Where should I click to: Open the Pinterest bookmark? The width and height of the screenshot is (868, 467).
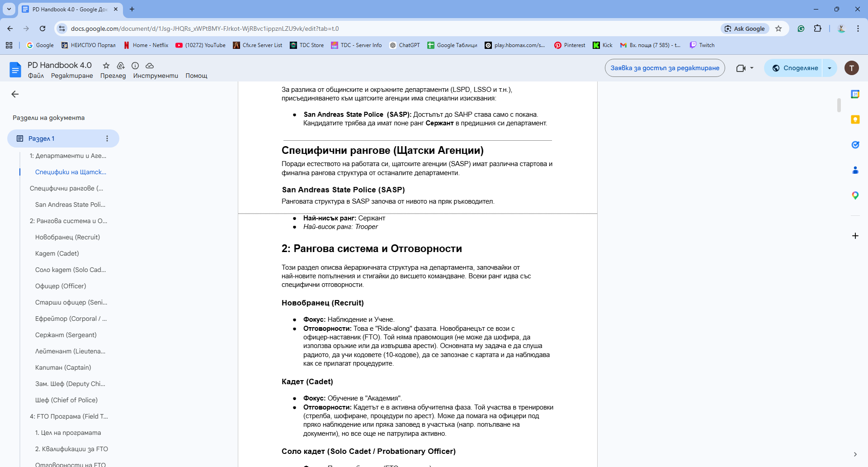click(x=570, y=45)
